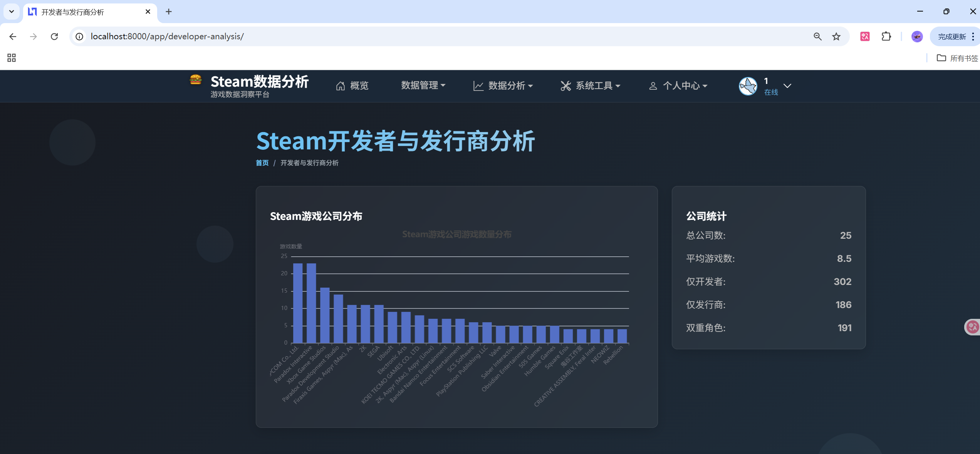980x454 pixels.
Task: Bookmark this page with the star icon
Action: click(836, 37)
